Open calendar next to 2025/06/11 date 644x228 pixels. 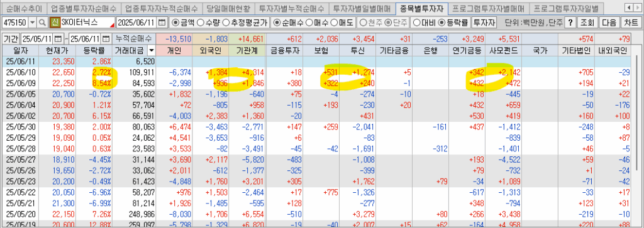pyautogui.click(x=162, y=23)
